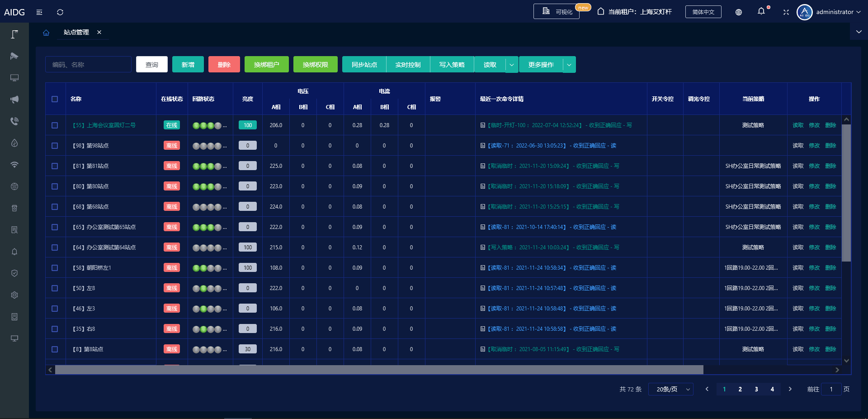Select all rows with header checkbox
This screenshot has height=419, width=868.
55,99
